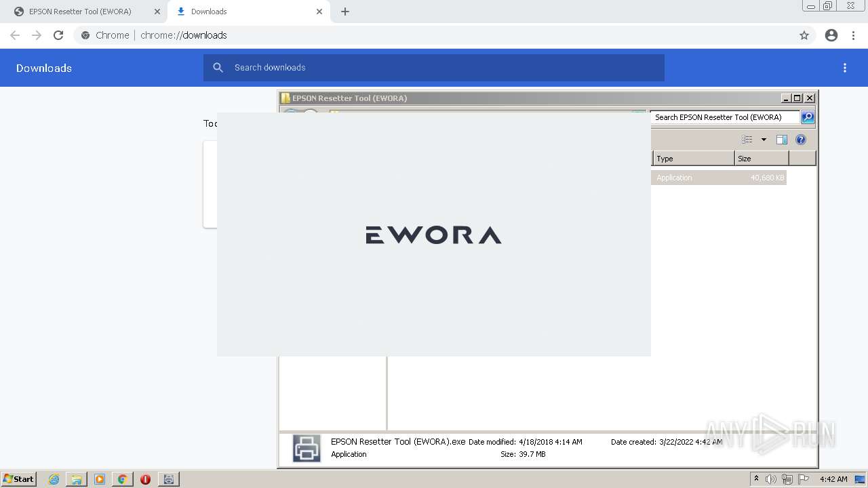This screenshot has width=868, height=488.
Task: Click the Search downloads field
Action: (434, 68)
